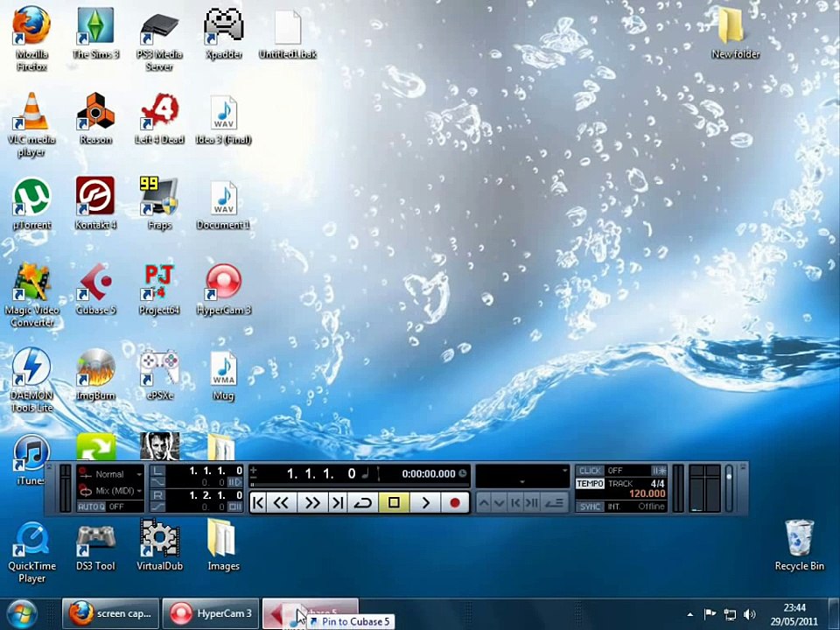Enable the SYNC button
Screen dimensions: 840x630
tap(590, 507)
